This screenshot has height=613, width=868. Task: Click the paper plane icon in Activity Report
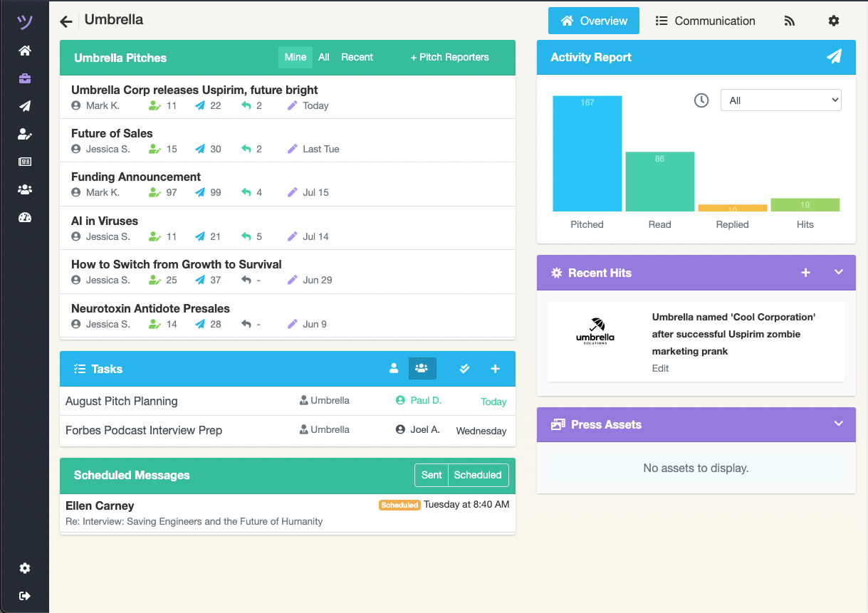click(834, 57)
